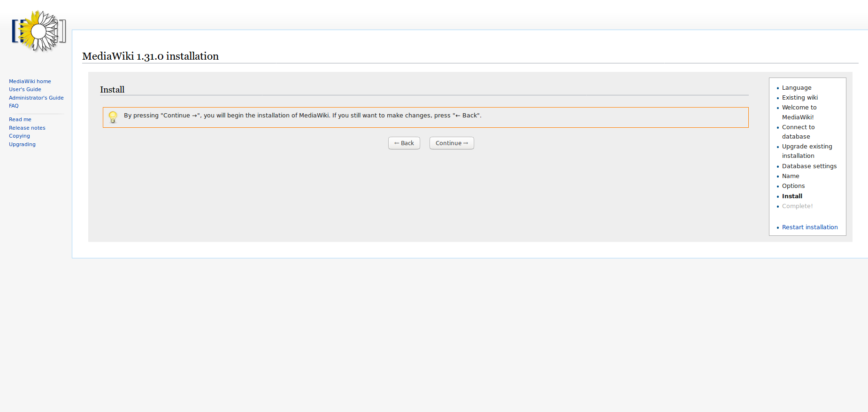Click the MediaWiki 1.31.0 installation heading
The width and height of the screenshot is (868, 412).
(x=150, y=56)
